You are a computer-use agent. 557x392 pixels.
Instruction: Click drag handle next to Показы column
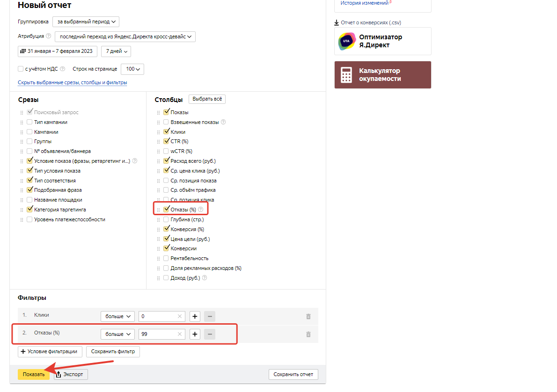pyautogui.click(x=158, y=112)
